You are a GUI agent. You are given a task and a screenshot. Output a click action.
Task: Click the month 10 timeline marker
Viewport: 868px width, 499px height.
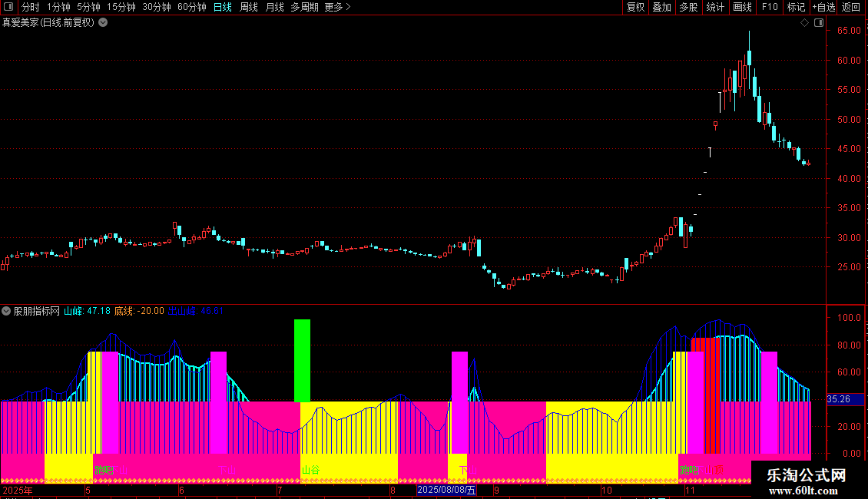click(x=607, y=490)
